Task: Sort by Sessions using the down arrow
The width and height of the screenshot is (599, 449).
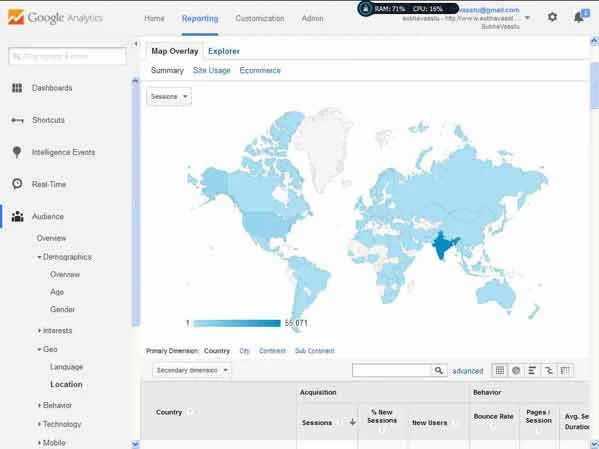Action: (353, 422)
